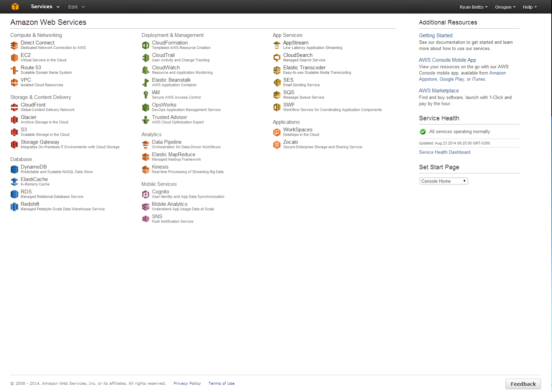Viewport: 552px width, 392px height.
Task: Open the Redshift service link
Action: 30,204
